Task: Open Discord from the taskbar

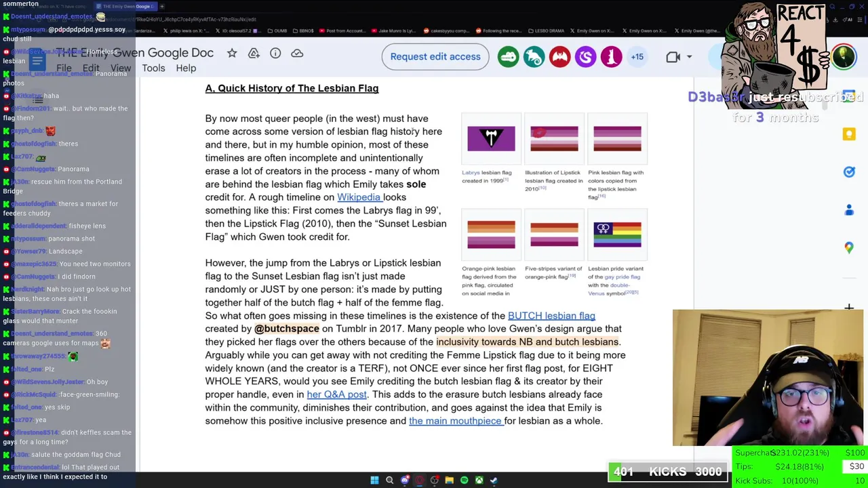Action: (404, 481)
